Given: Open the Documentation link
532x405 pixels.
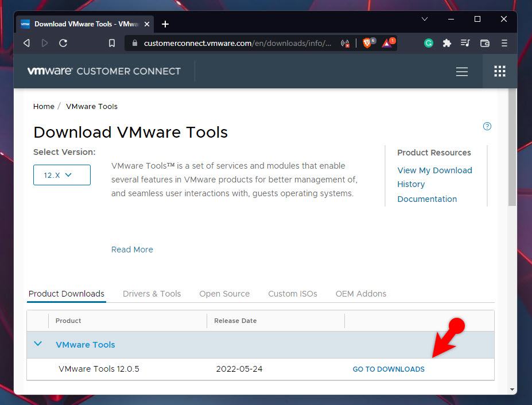Looking at the screenshot, I should pyautogui.click(x=427, y=199).
